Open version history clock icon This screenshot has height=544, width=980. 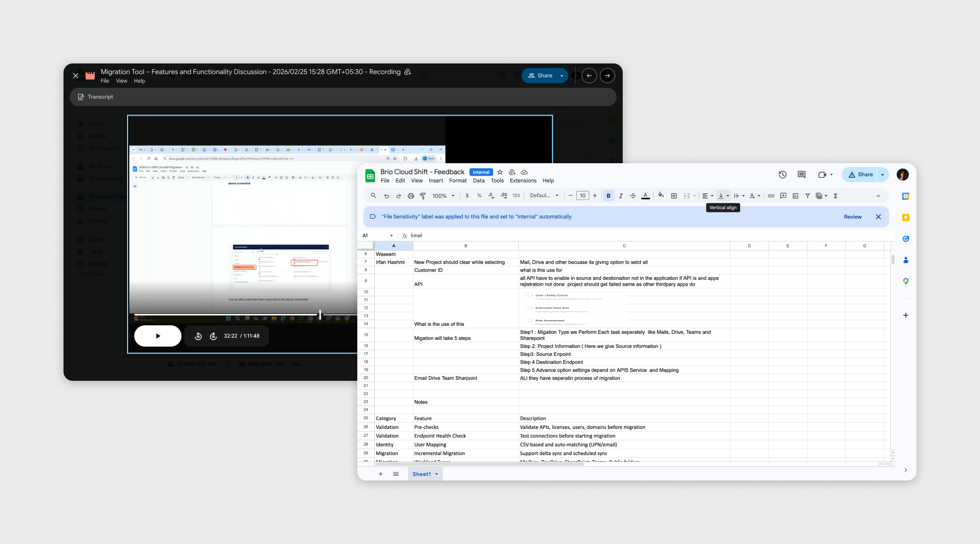(783, 175)
